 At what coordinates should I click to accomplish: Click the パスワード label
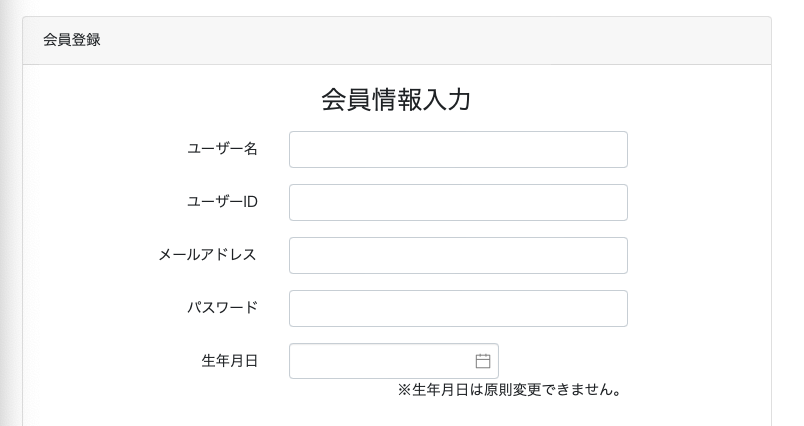pyautogui.click(x=222, y=308)
